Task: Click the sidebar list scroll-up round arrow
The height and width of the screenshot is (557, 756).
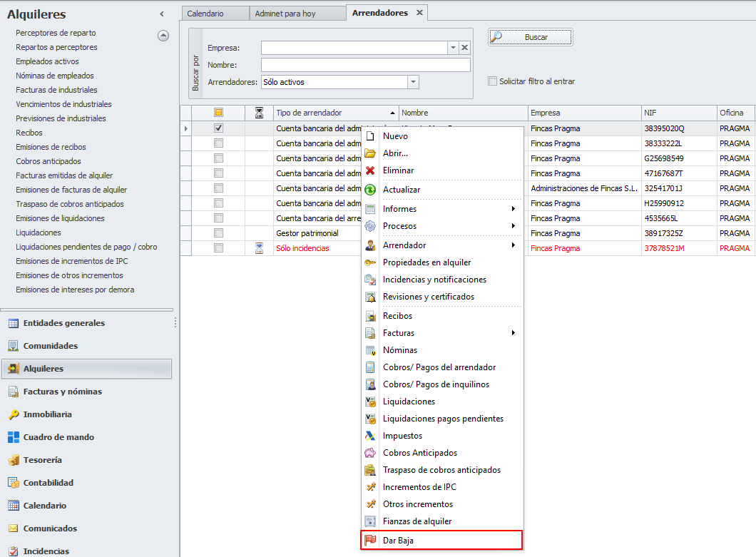Action: click(x=163, y=35)
